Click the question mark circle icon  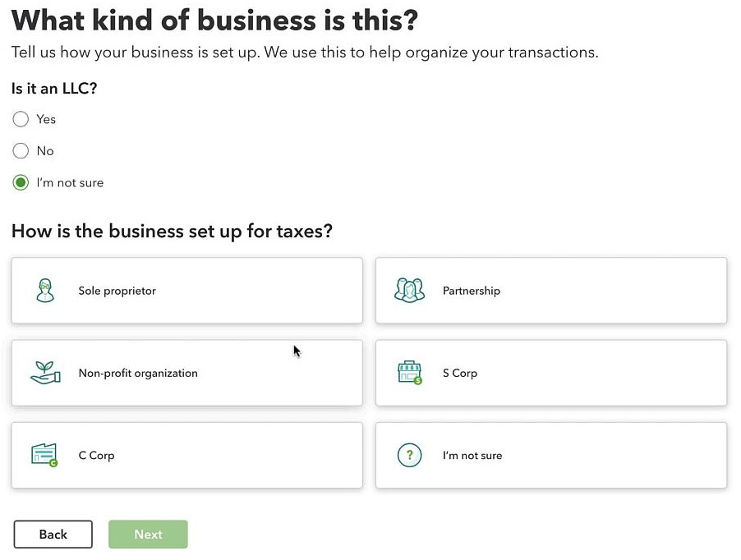coord(409,455)
